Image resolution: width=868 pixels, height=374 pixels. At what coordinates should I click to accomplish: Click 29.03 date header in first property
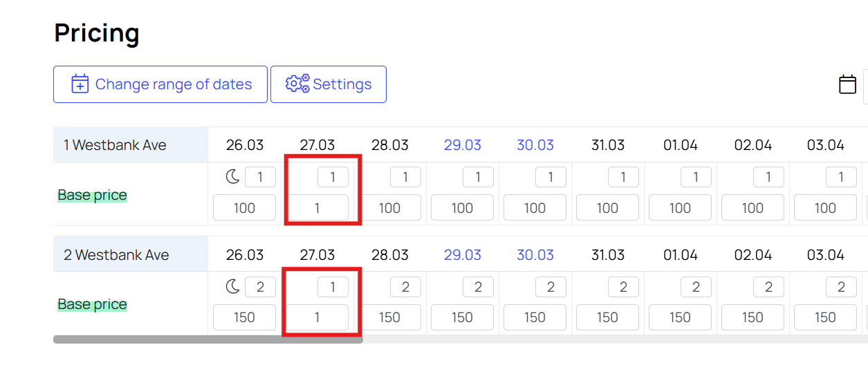[463, 145]
